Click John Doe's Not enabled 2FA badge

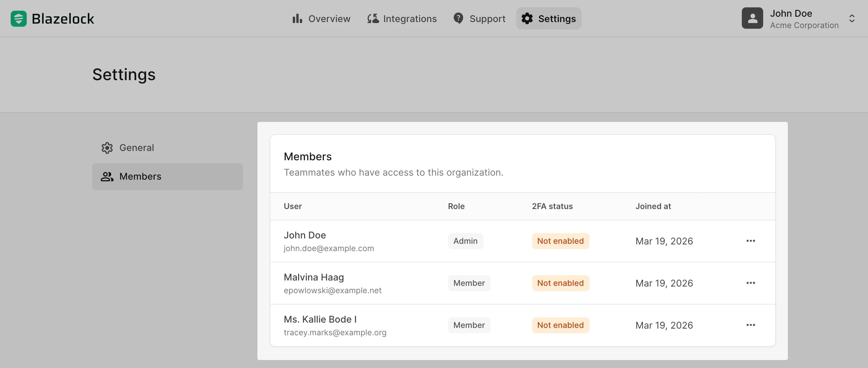pyautogui.click(x=560, y=241)
